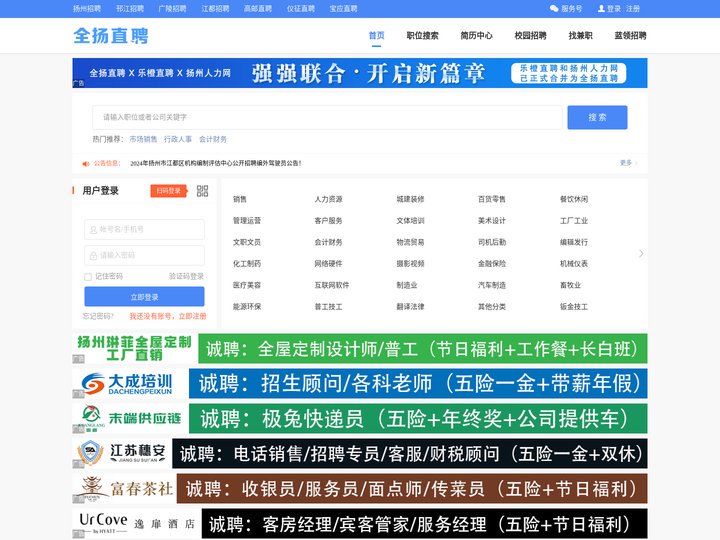
Task: Check the 记住密码 checkbox
Action: pyautogui.click(x=88, y=276)
